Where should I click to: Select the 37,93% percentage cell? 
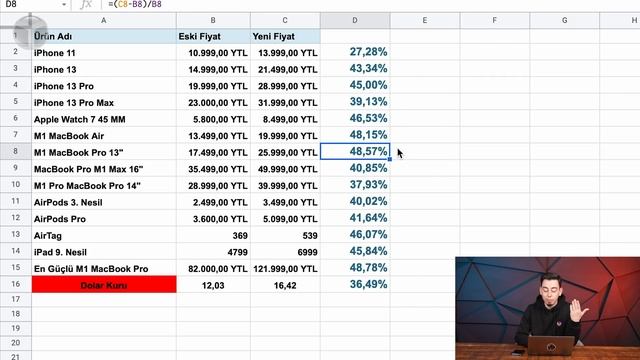coord(355,185)
